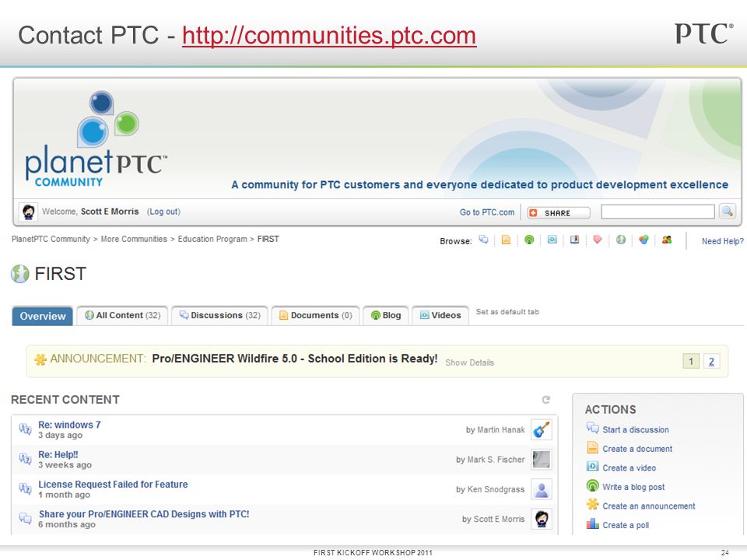
Task: Browse discussions via speech bubble icon
Action: [x=483, y=240]
